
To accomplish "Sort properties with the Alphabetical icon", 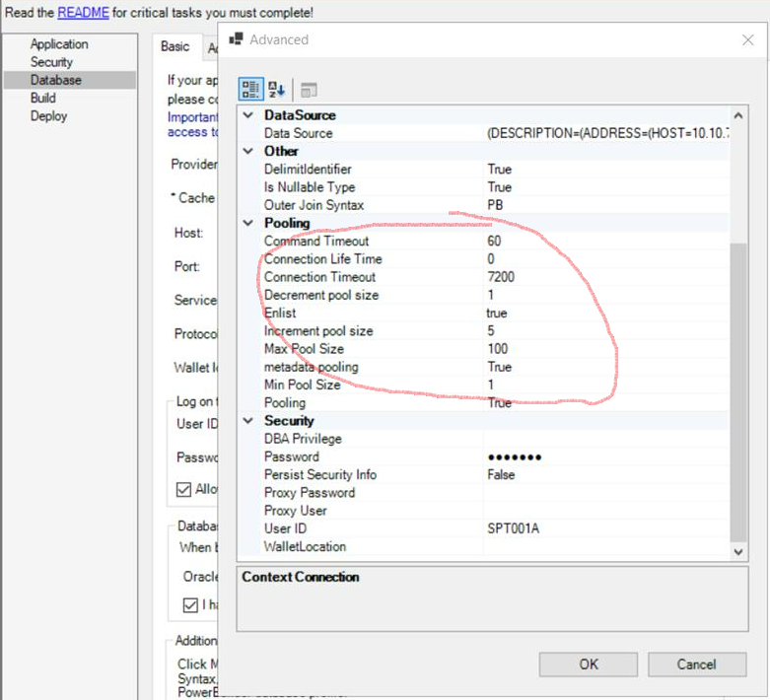I will (278, 90).
